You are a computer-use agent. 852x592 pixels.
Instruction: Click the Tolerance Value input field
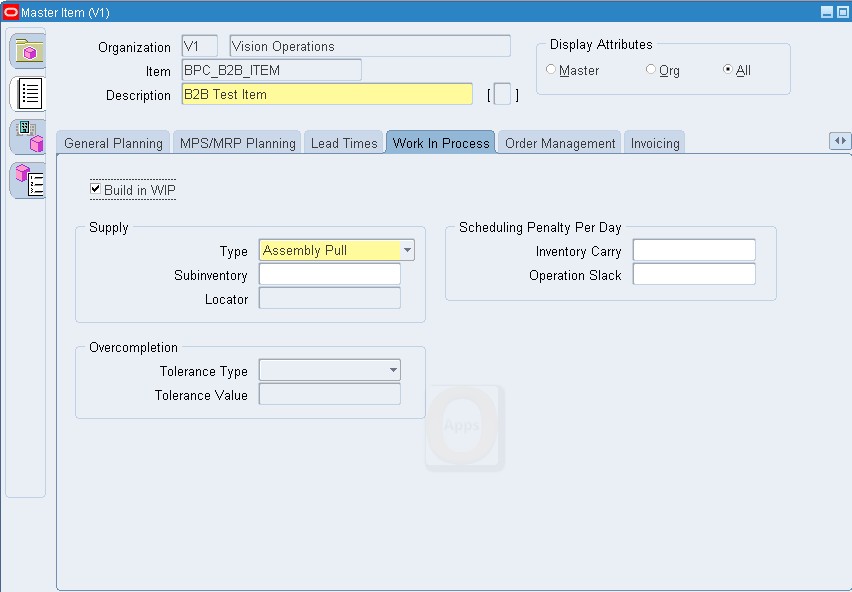tap(329, 394)
